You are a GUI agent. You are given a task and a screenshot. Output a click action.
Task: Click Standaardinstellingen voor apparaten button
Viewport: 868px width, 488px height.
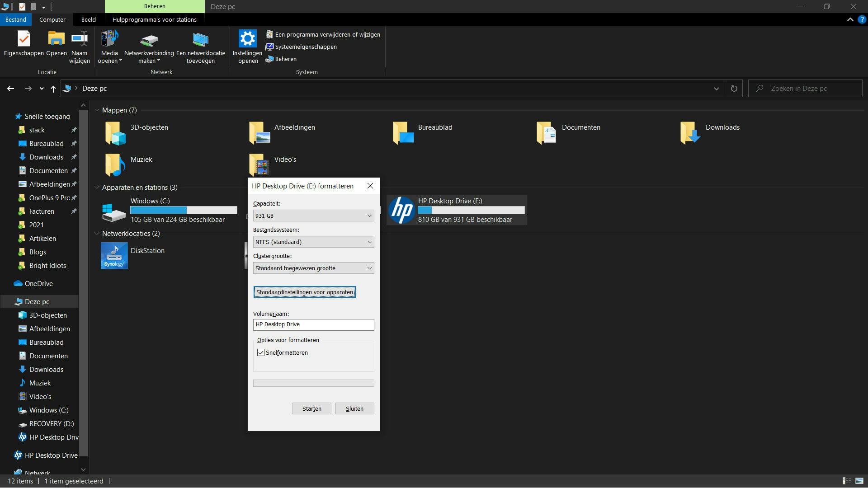click(x=304, y=292)
